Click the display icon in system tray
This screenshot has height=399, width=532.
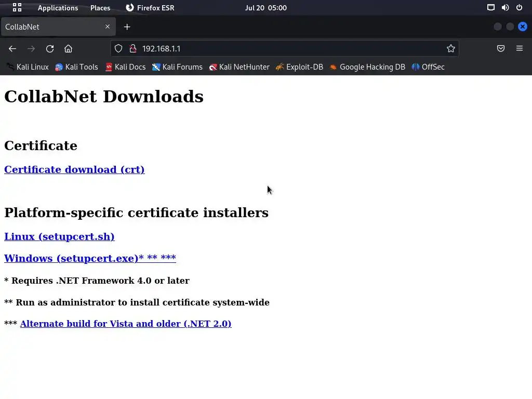[x=490, y=7]
